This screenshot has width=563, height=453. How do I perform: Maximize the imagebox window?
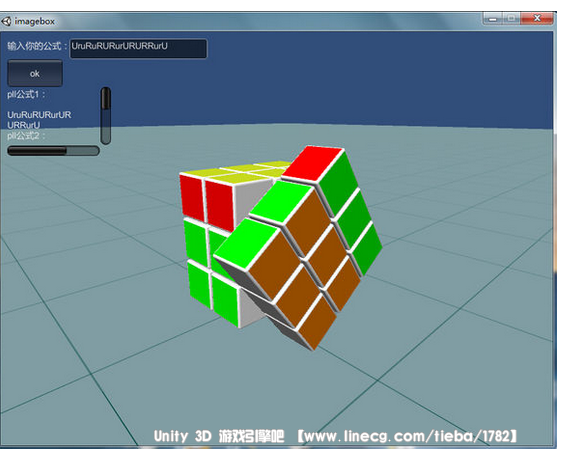point(512,18)
